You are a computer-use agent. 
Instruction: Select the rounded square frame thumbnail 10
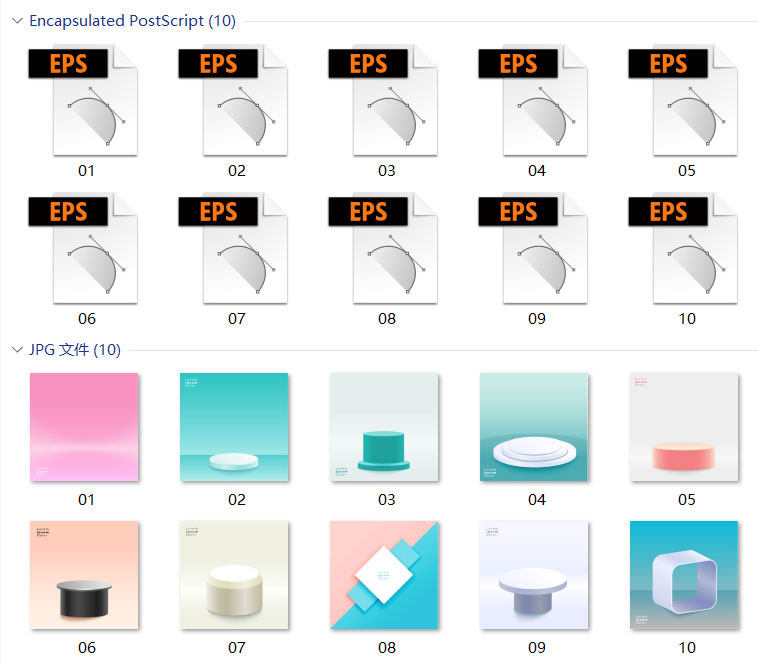pos(684,575)
